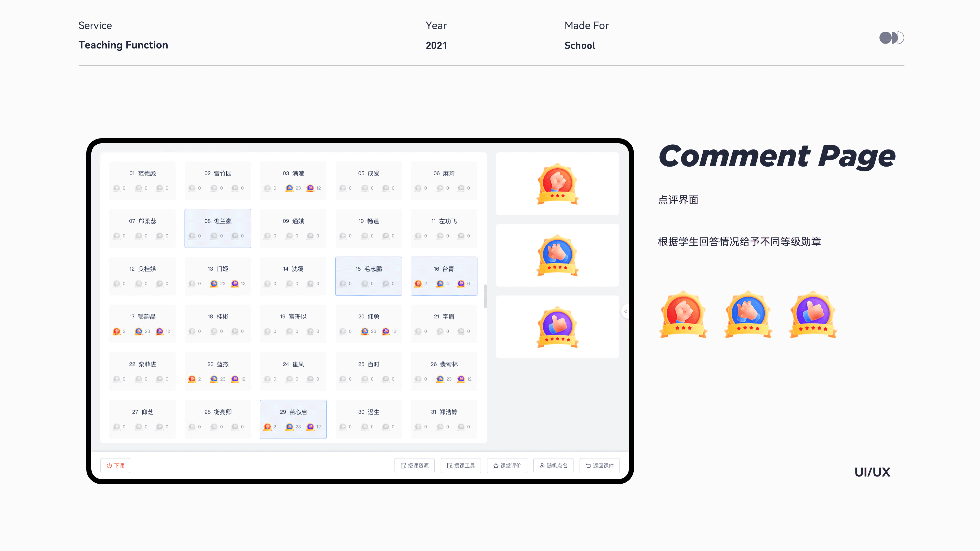This screenshot has width=980, height=551.
Task: Deselect highlighted student 29 苗心启
Action: 293,419
